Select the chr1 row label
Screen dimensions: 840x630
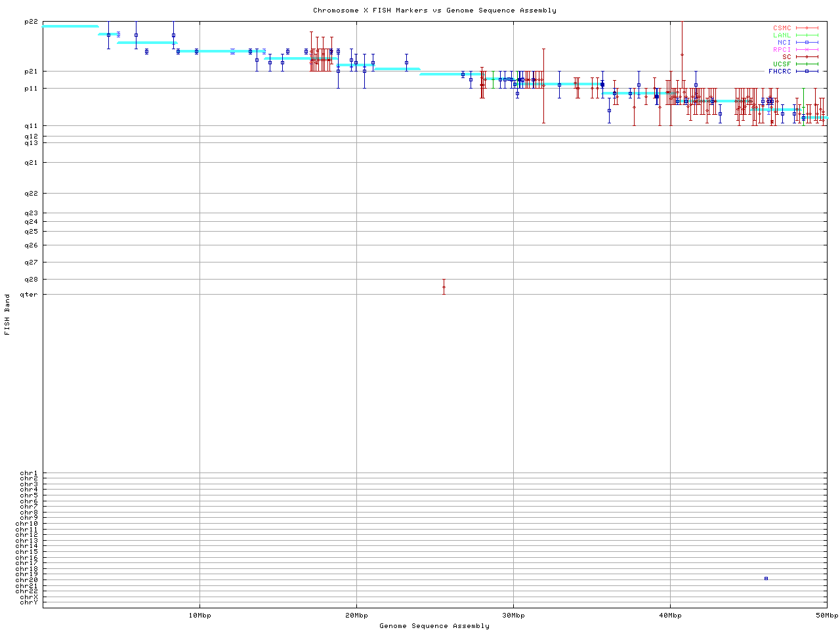pos(29,473)
